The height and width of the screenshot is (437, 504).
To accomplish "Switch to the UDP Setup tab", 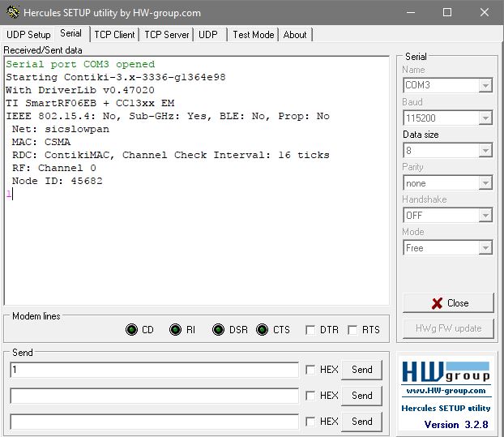I will tap(28, 35).
